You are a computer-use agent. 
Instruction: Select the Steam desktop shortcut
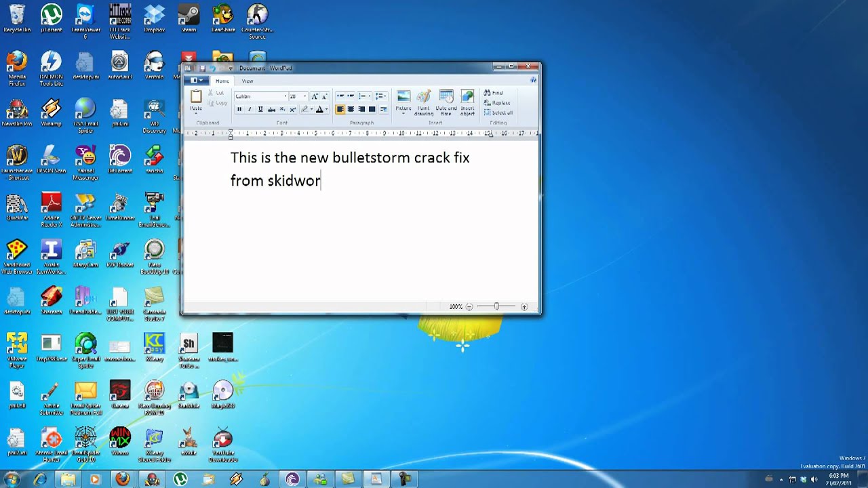point(189,18)
